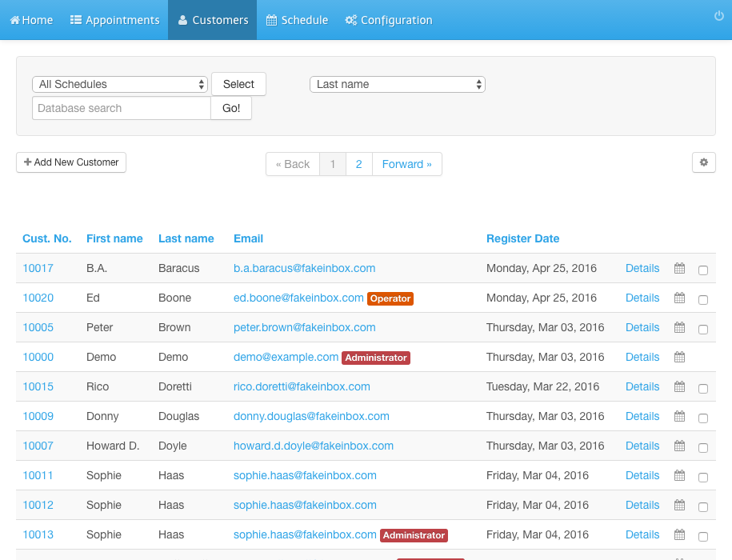Click Add New Customer button
Screen dimensions: 732x560
[71, 162]
